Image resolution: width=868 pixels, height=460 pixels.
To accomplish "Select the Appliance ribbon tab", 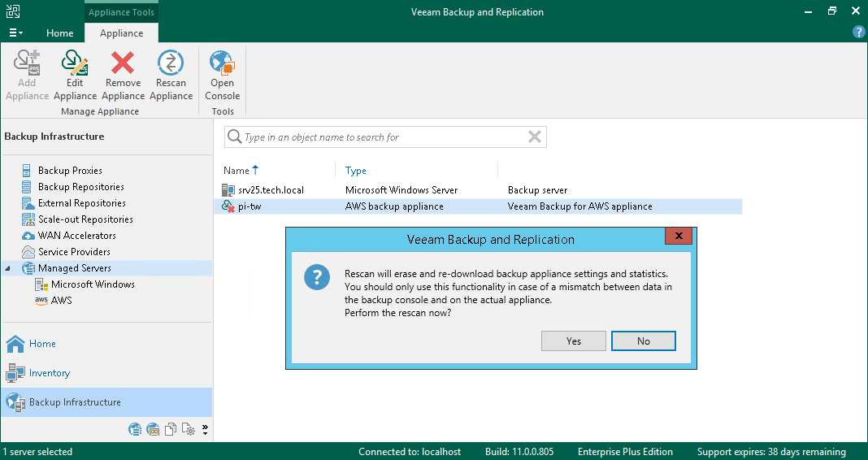I will click(x=121, y=33).
